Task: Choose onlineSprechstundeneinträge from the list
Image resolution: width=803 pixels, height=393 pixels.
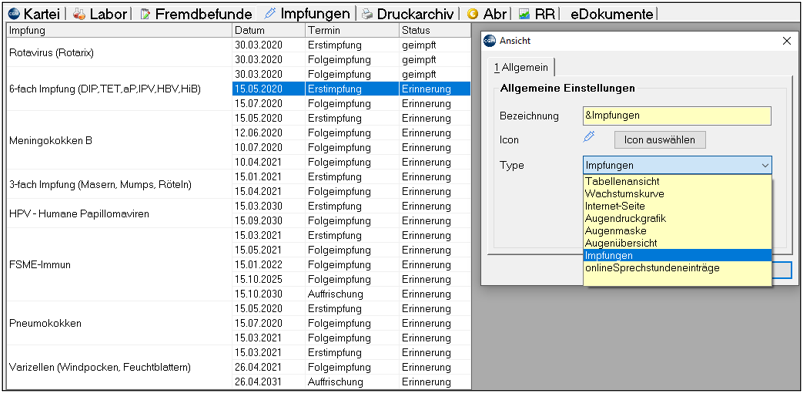Action: (x=677, y=267)
